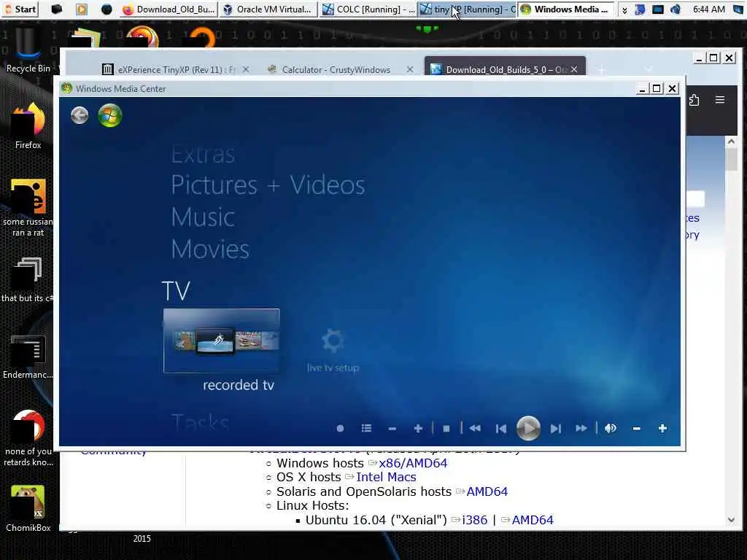Switch to Calculator - CrustyWindows tab
Viewport: 747px width, 560px height.
coord(336,69)
